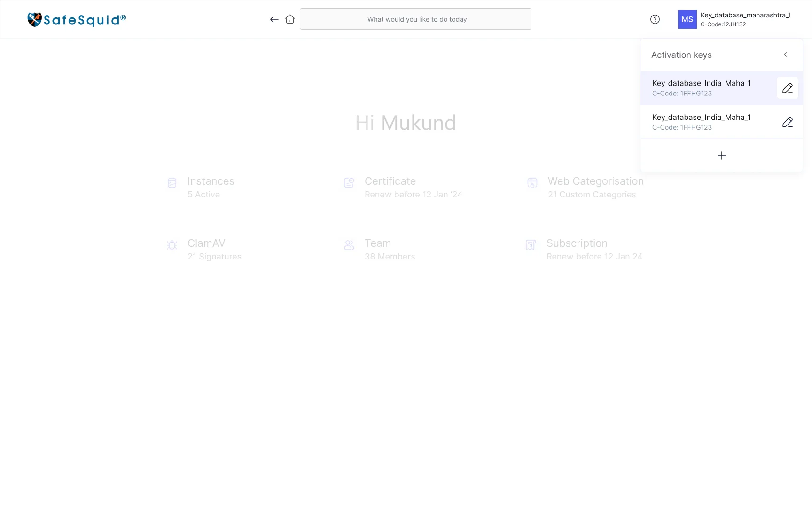Open the ClamAV card title
The height and width of the screenshot is (525, 812).
coord(206,243)
